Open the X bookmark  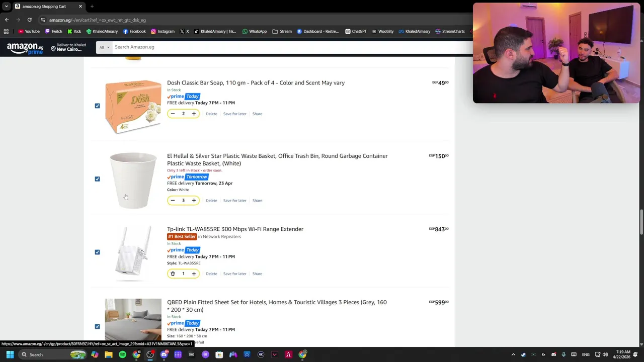coord(184,31)
